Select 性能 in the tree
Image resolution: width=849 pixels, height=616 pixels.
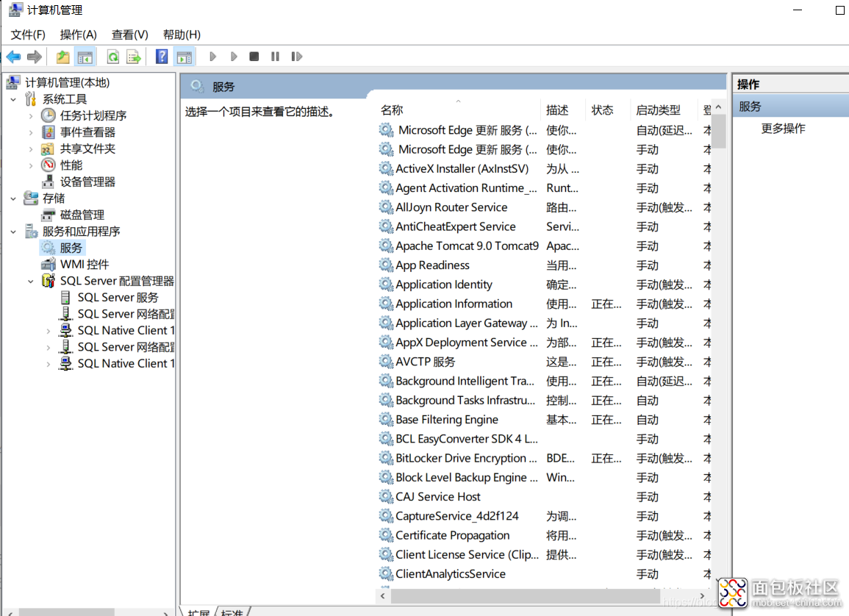pyautogui.click(x=71, y=165)
